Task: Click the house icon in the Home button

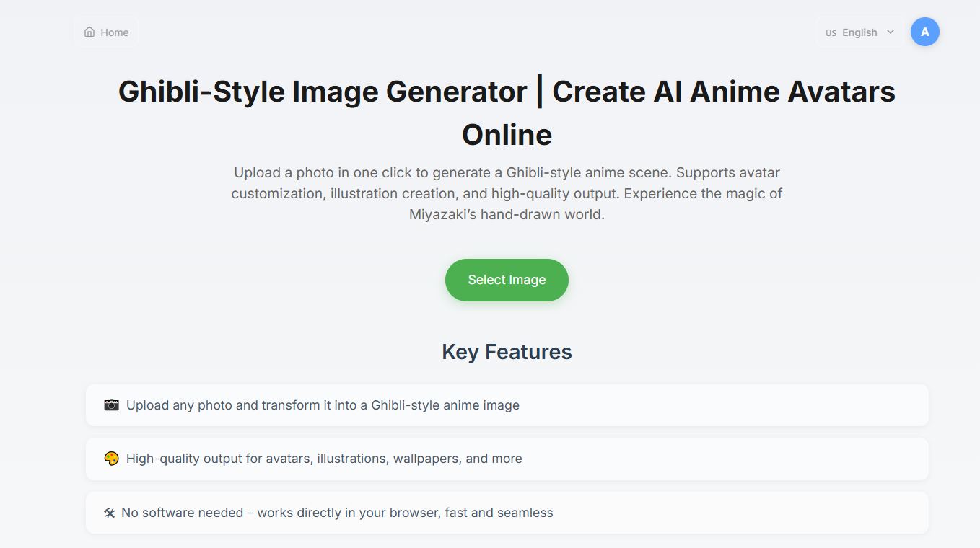Action: tap(89, 32)
